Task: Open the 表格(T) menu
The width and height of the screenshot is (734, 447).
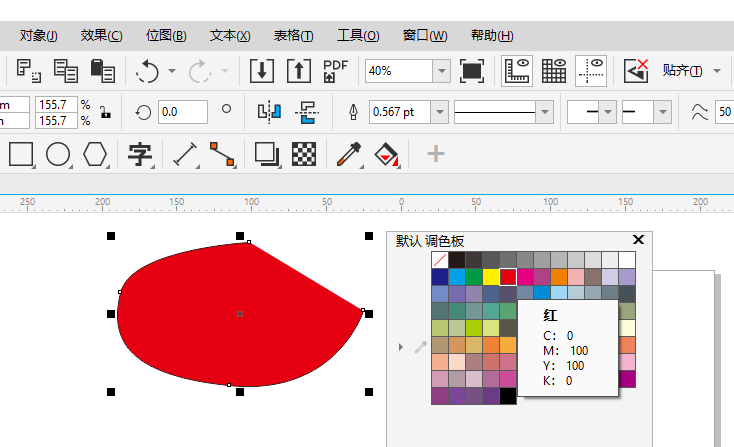Action: pyautogui.click(x=294, y=36)
